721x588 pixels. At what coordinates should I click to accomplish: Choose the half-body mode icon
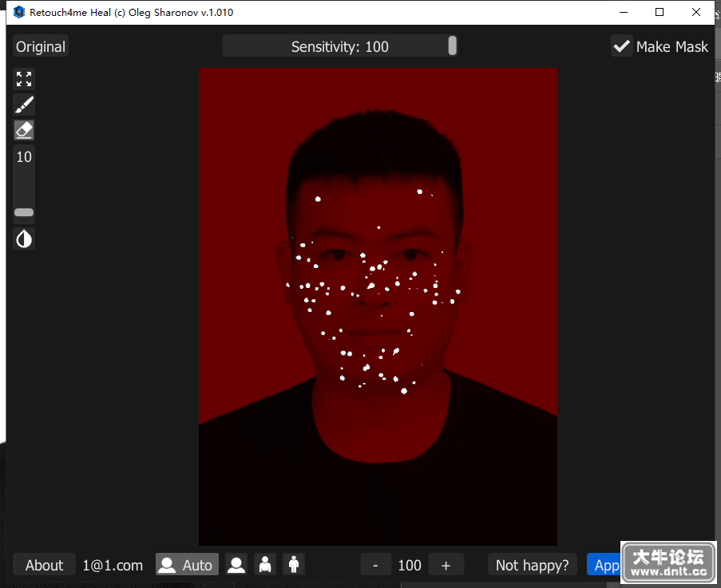pyautogui.click(x=265, y=565)
